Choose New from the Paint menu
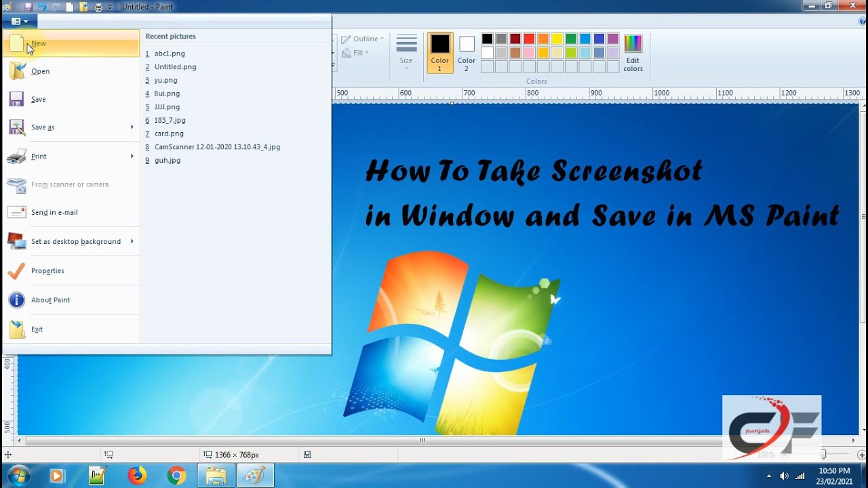Screen dimensions: 868x488 pyautogui.click(x=72, y=43)
